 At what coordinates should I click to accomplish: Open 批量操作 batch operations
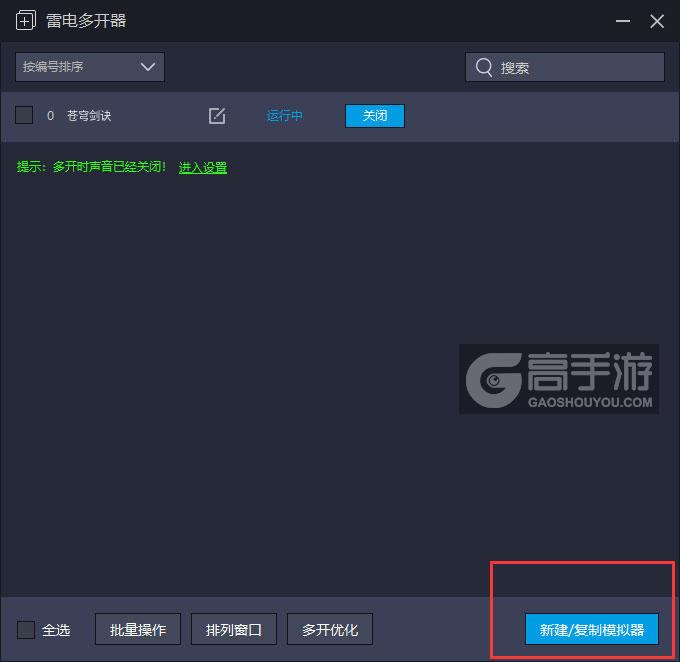138,629
